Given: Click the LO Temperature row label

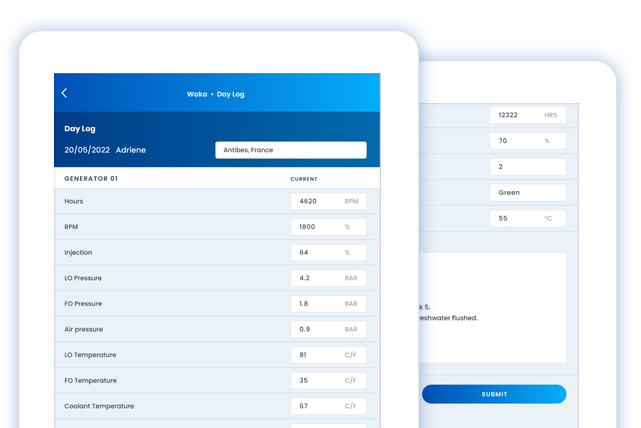Looking at the screenshot, I should (90, 355).
